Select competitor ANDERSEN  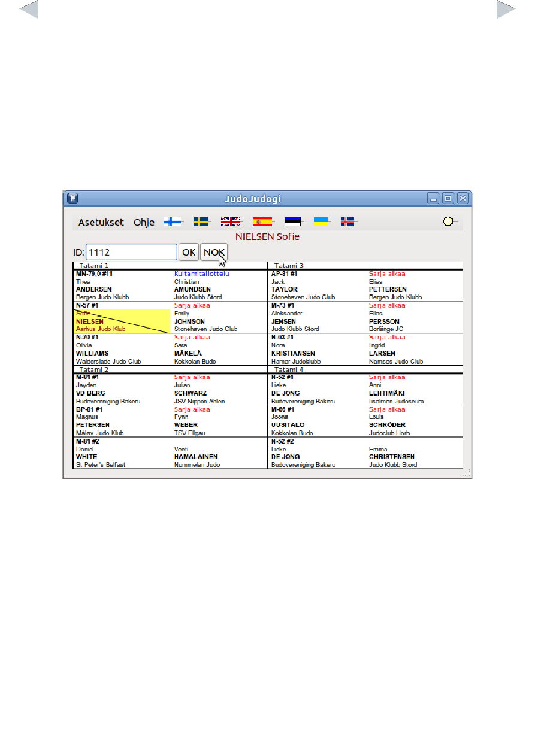tap(93, 289)
